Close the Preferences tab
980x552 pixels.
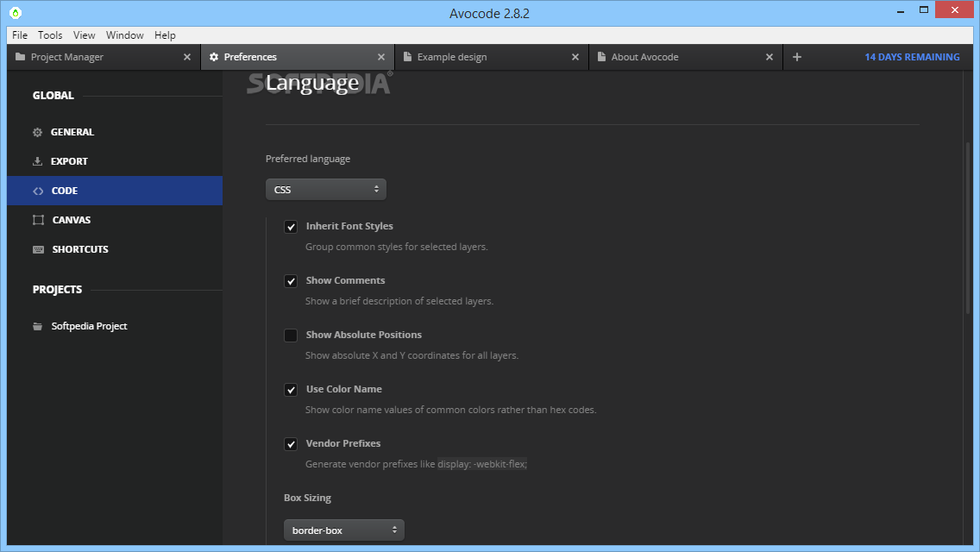tap(381, 57)
